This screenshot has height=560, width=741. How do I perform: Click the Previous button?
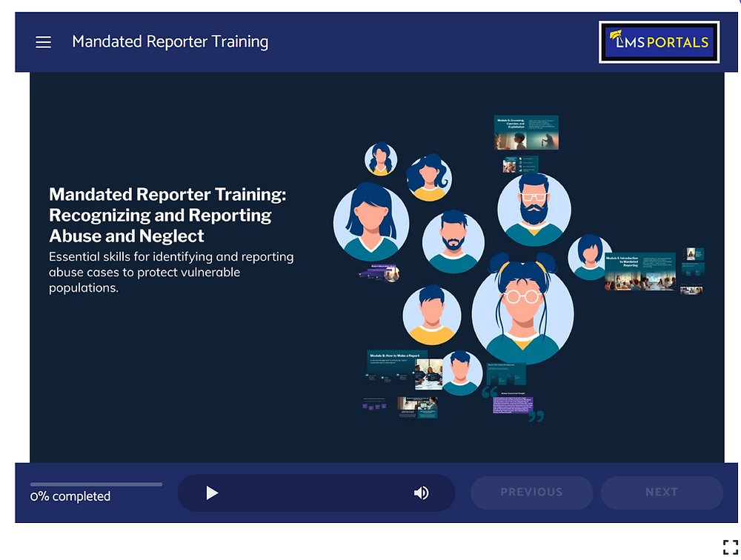[x=531, y=493]
